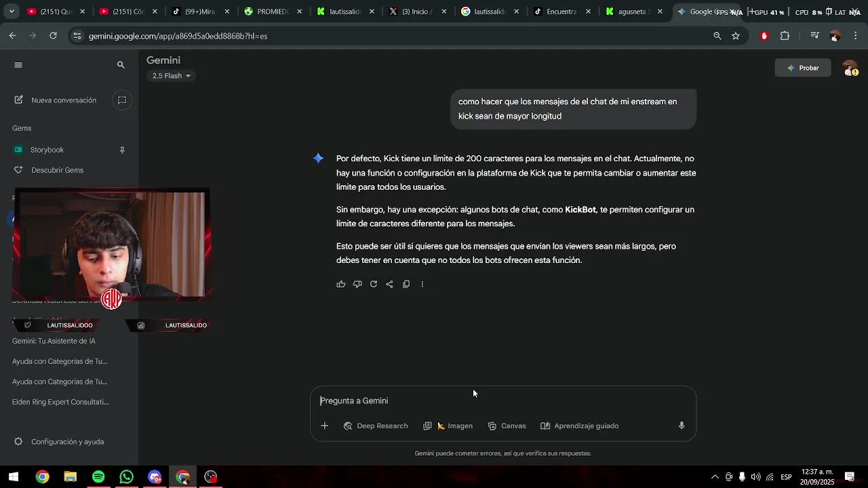Click the address bar URL
Image resolution: width=868 pixels, height=488 pixels.
[x=178, y=36]
